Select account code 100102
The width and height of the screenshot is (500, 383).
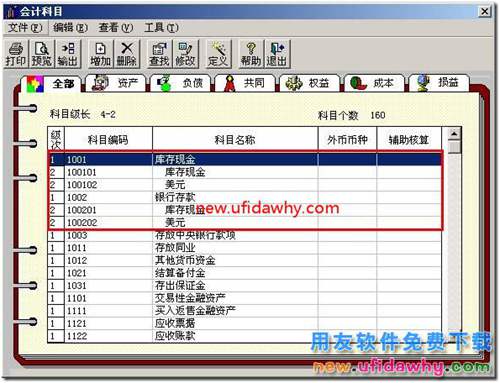(82, 185)
